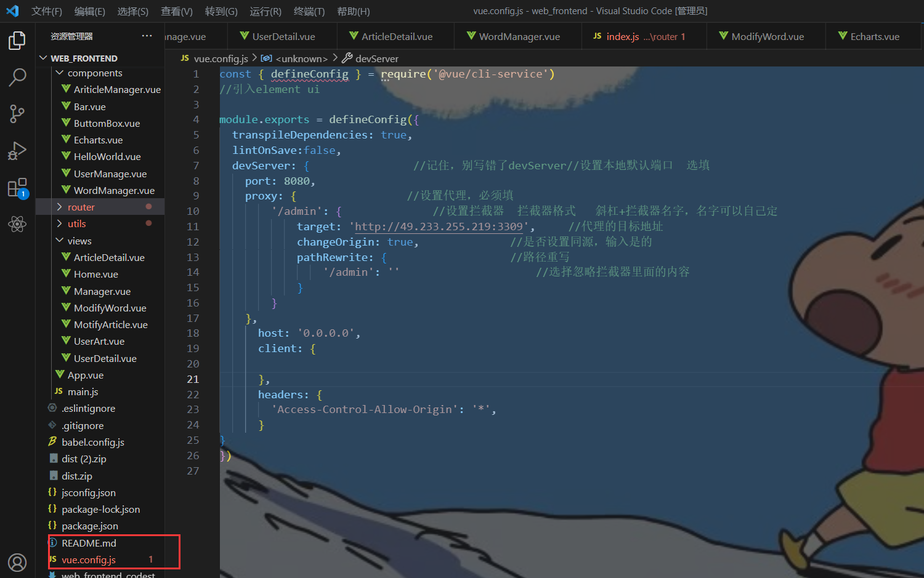Collapse the WEB_FRONTEND root section
Image resolution: width=924 pixels, height=578 pixels.
(84, 58)
